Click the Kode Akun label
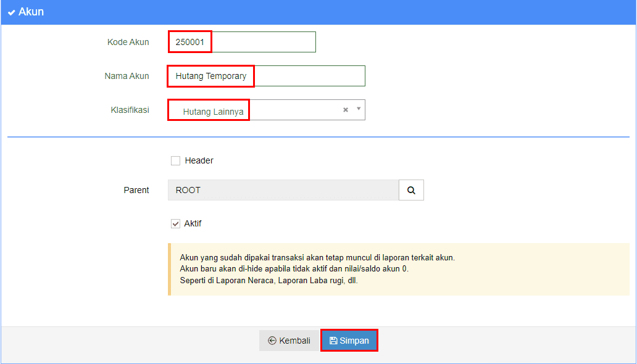This screenshot has height=364, width=637. pos(128,42)
